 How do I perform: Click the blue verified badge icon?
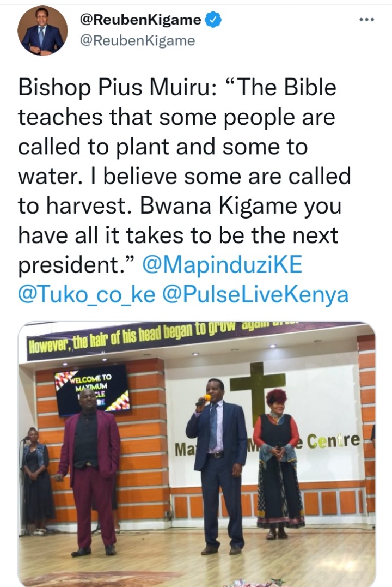pyautogui.click(x=213, y=20)
